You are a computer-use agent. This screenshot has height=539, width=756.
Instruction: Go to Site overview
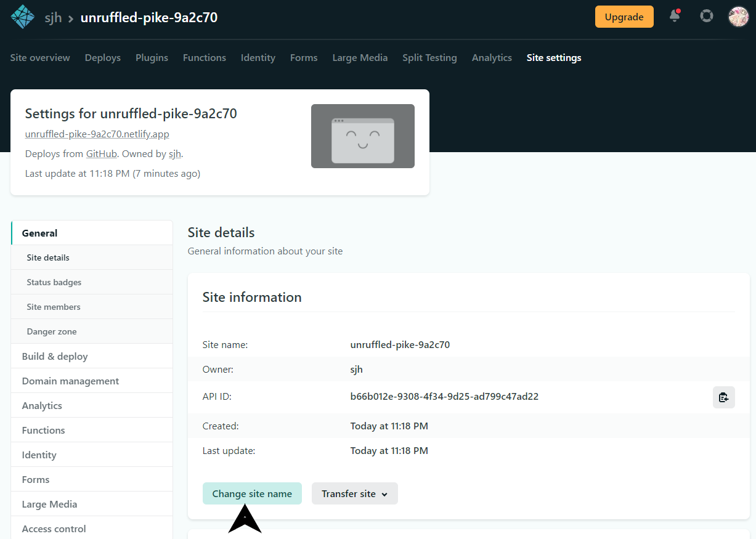click(39, 57)
